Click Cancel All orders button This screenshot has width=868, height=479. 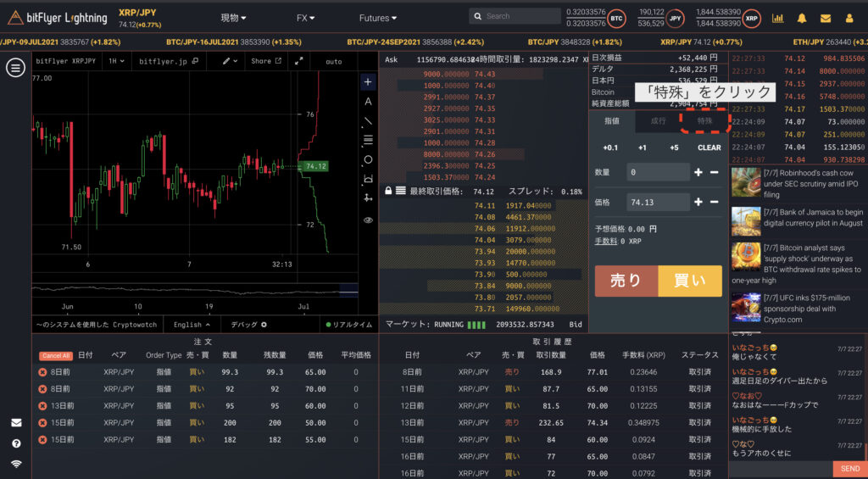pyautogui.click(x=55, y=355)
